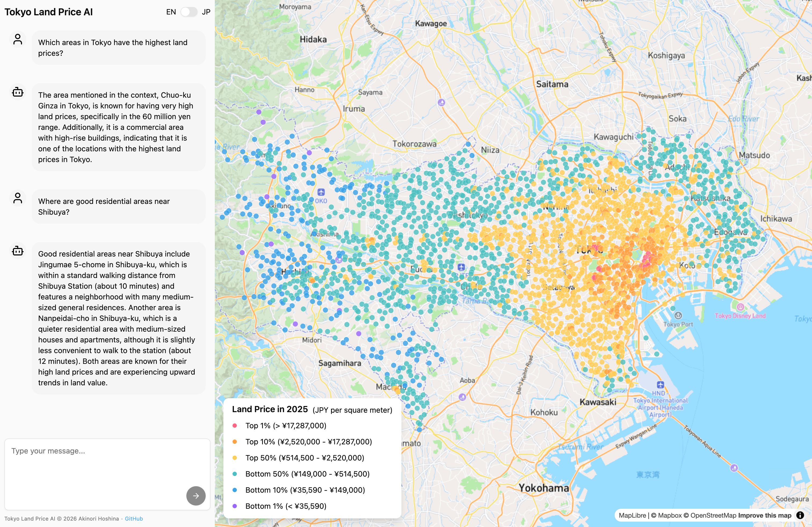Click the first user avatar icon
Viewport: 812px width, 527px height.
point(18,39)
